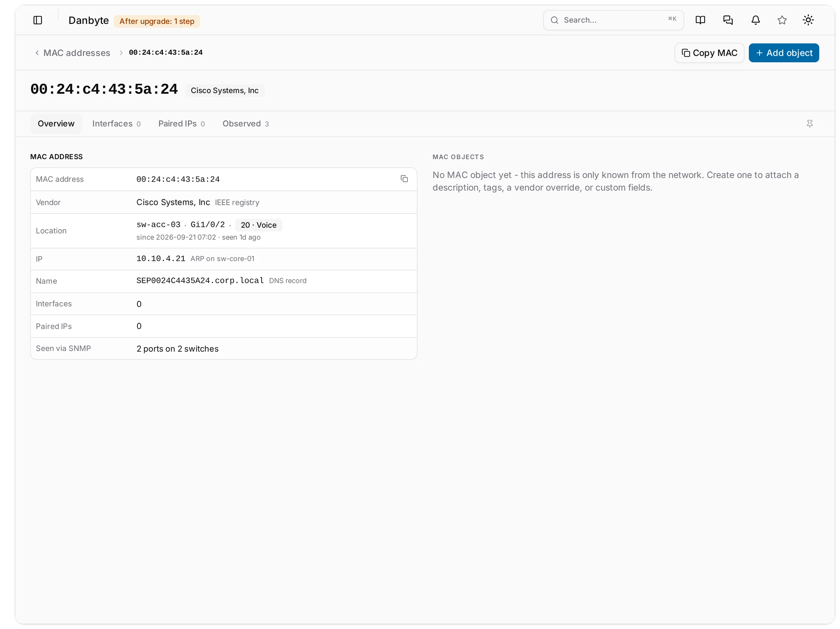Click the DNS record label
The width and height of the screenshot is (840, 629).
click(x=288, y=281)
